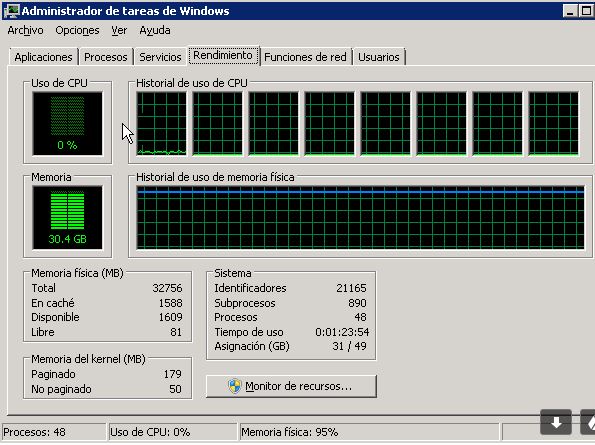Click the Monitor de recursos button
Screen dimensions: 595x445
point(291,386)
